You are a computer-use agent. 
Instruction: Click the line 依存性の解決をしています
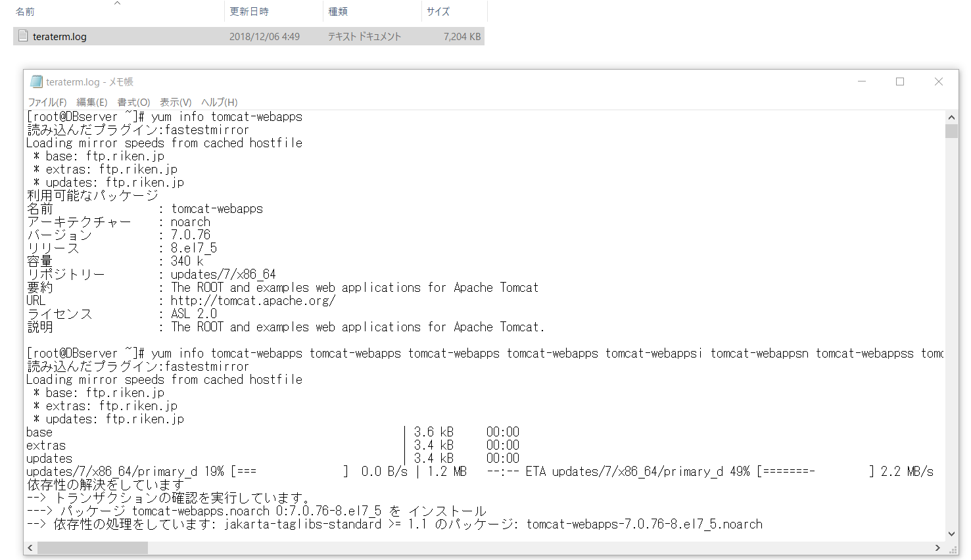(x=106, y=484)
